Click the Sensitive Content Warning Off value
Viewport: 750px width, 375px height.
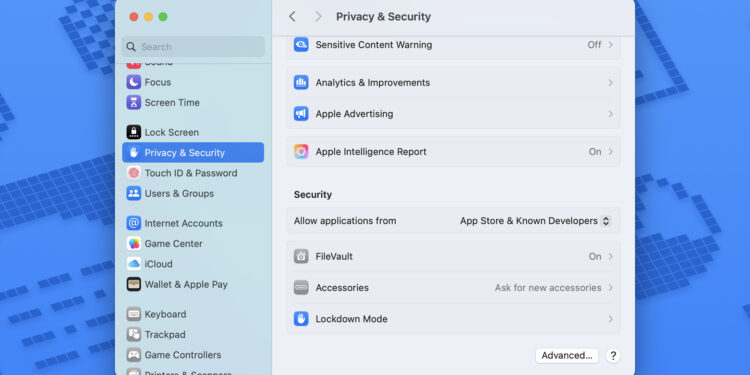594,44
